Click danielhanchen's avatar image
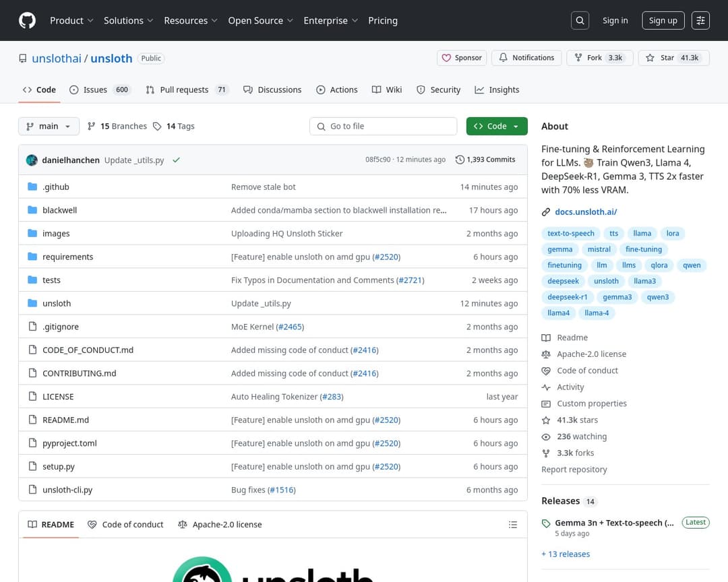 tap(32, 160)
